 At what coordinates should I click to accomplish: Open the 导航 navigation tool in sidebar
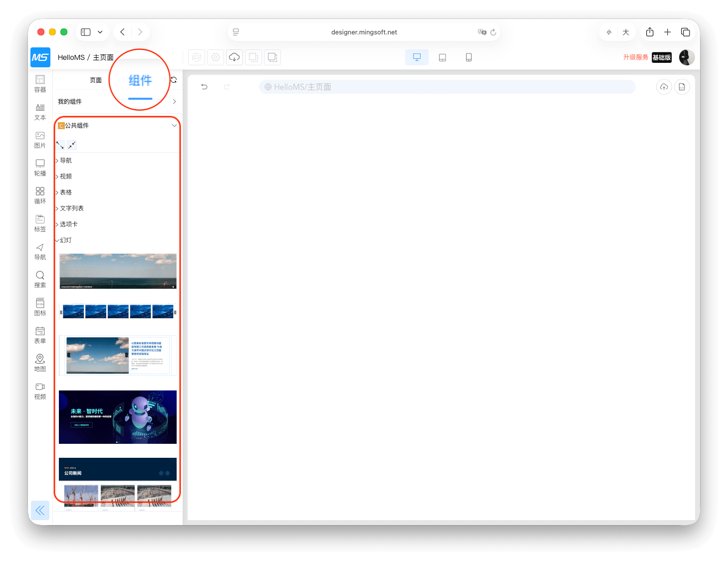40,251
